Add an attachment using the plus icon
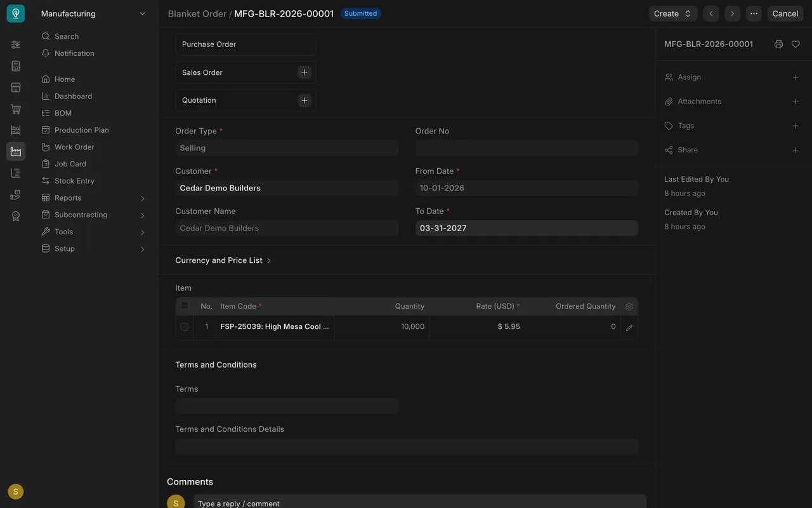The image size is (812, 508). coord(796,102)
